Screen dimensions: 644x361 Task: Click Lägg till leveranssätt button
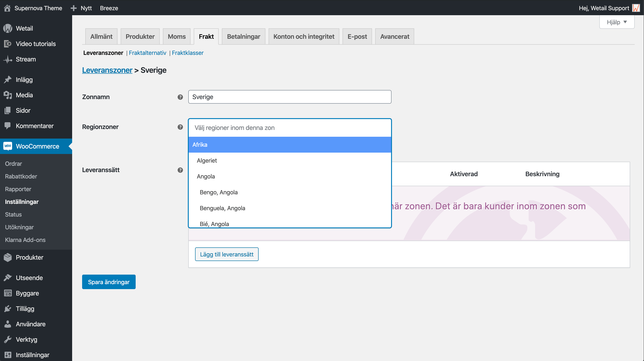pyautogui.click(x=226, y=254)
